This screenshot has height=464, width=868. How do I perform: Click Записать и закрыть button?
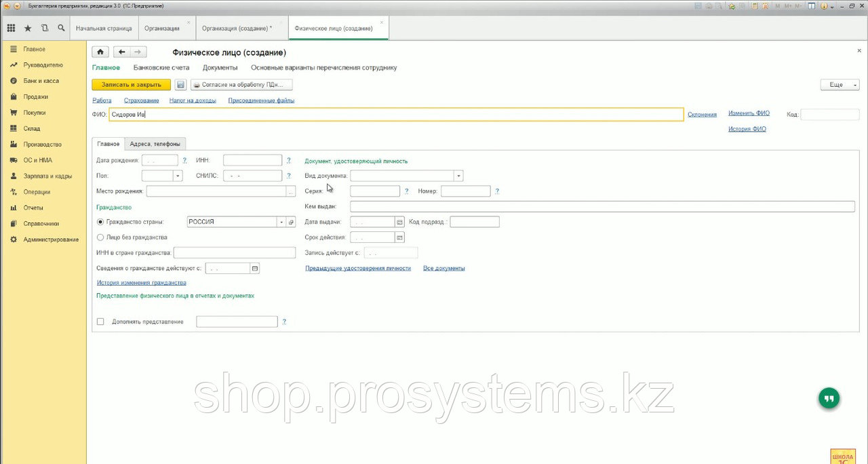pyautogui.click(x=131, y=85)
